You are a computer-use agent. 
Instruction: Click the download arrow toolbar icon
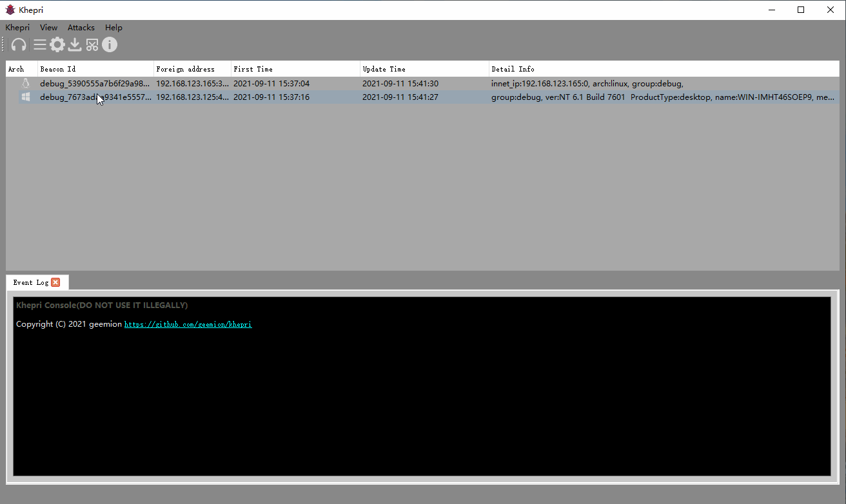point(75,44)
